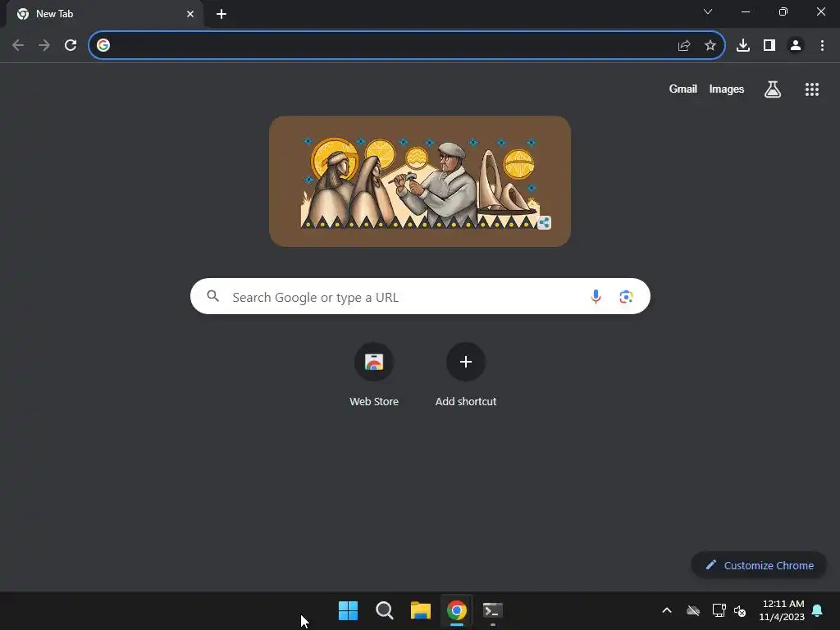Image resolution: width=840 pixels, height=630 pixels.
Task: Click the cloud sync tray icon
Action: point(693,610)
